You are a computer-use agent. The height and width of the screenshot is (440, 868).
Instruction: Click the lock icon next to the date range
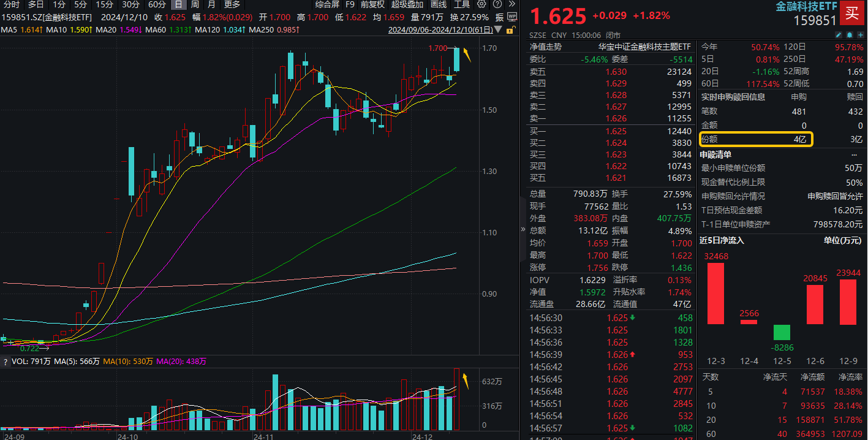click(510, 31)
